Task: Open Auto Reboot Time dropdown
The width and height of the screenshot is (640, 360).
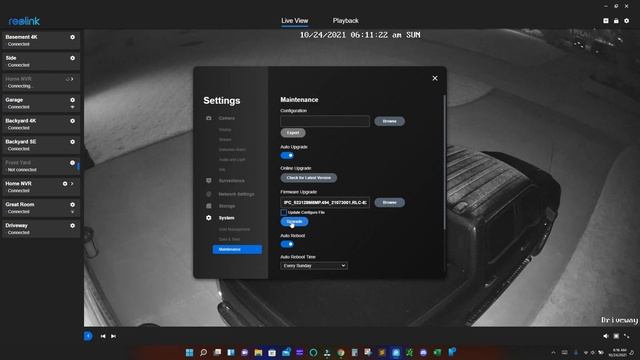Action: [x=314, y=266]
